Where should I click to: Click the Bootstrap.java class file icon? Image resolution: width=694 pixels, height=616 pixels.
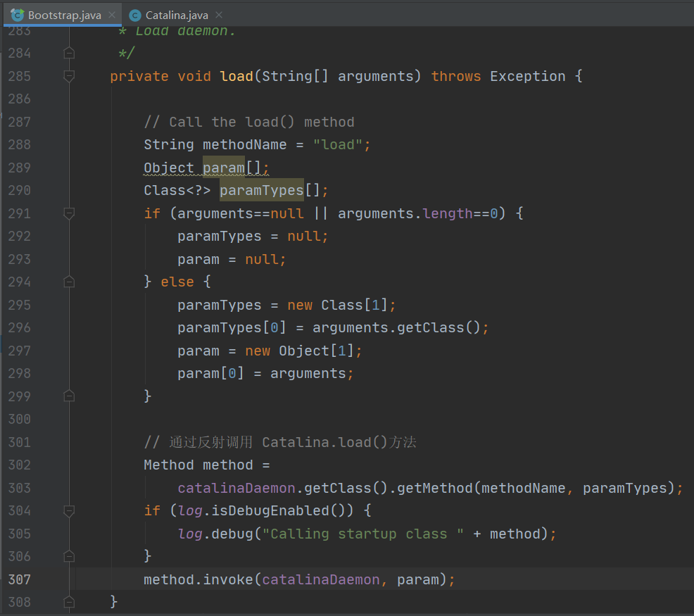tap(18, 15)
